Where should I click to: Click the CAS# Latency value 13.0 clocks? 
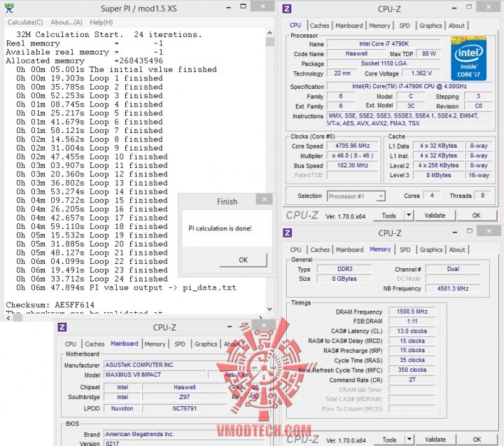412,331
